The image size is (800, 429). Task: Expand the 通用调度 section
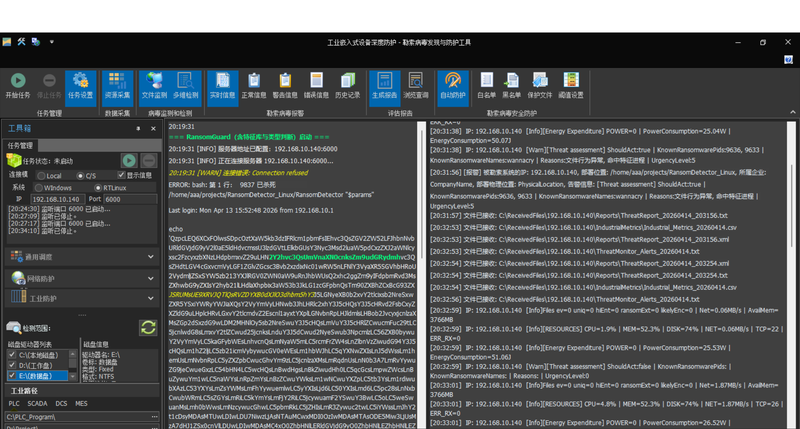point(82,257)
